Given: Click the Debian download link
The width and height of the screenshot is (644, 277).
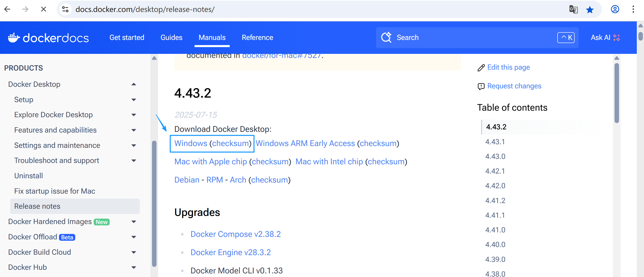Looking at the screenshot, I should [187, 180].
